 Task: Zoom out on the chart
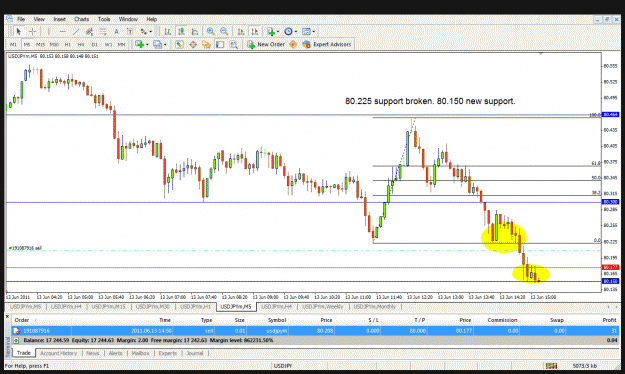pyautogui.click(x=224, y=31)
